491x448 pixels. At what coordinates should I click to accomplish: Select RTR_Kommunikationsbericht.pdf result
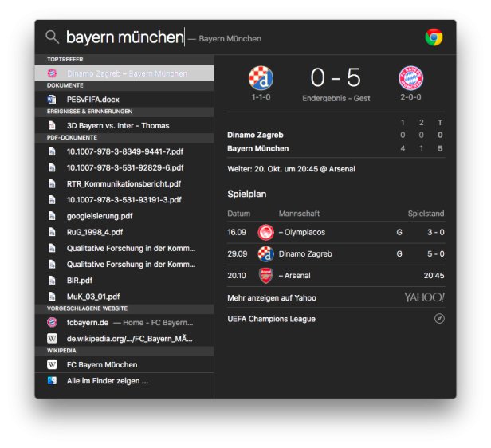pyautogui.click(x=124, y=184)
